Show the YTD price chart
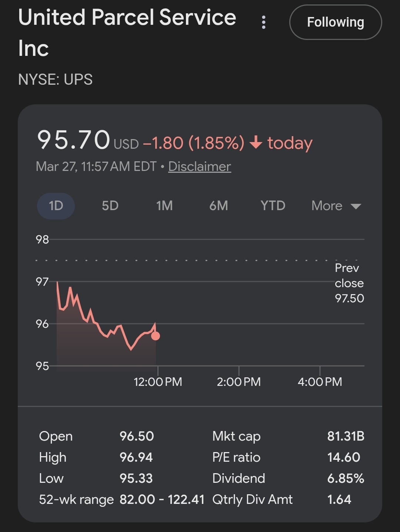Screen dimensions: 400x532 [x=273, y=206]
